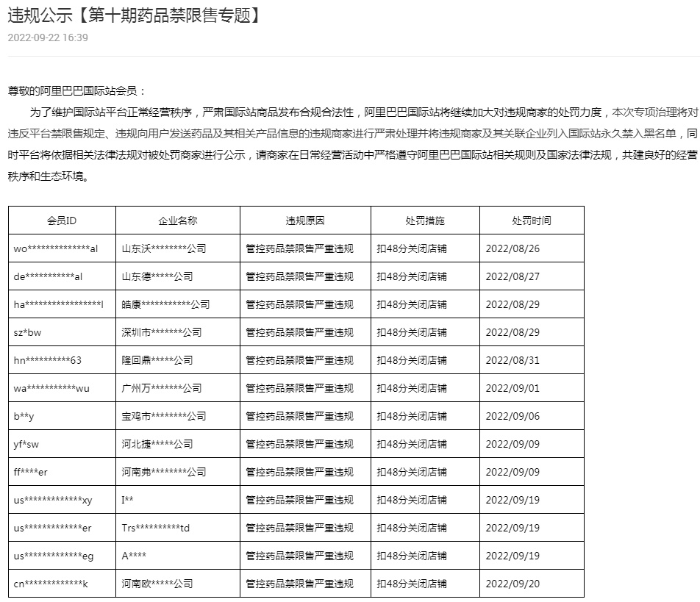The height and width of the screenshot is (602, 700).
Task: Click the 2022/09/09 date in the yf*sw row
Action: pyautogui.click(x=512, y=444)
